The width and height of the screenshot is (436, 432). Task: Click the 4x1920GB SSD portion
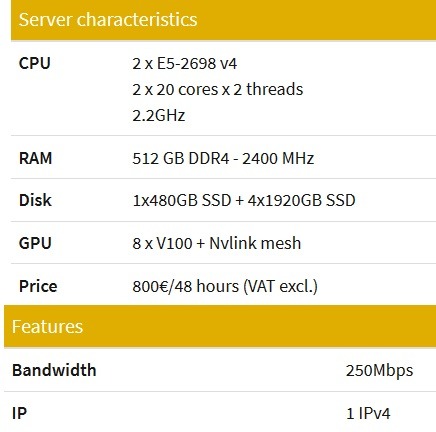(x=302, y=200)
